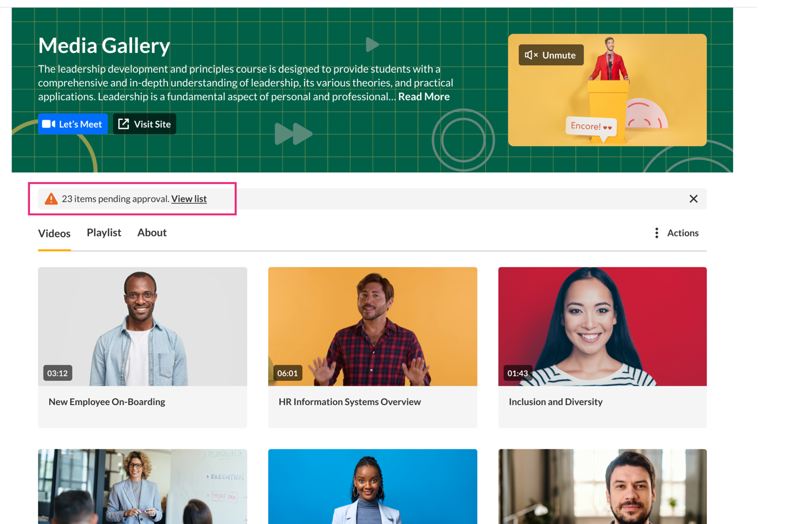812x524 pixels.
Task: Open the Actions menu
Action: pyautogui.click(x=676, y=233)
